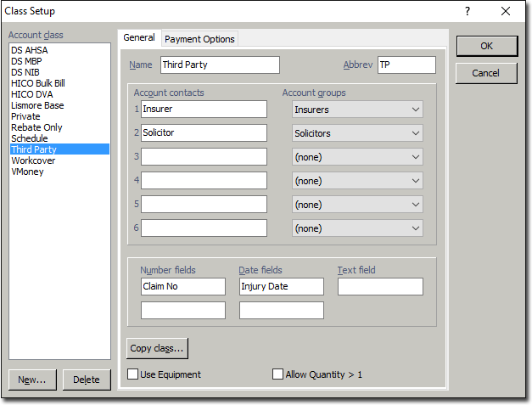The image size is (532, 405).
Task: Click empty account contact field 3
Action: (204, 156)
